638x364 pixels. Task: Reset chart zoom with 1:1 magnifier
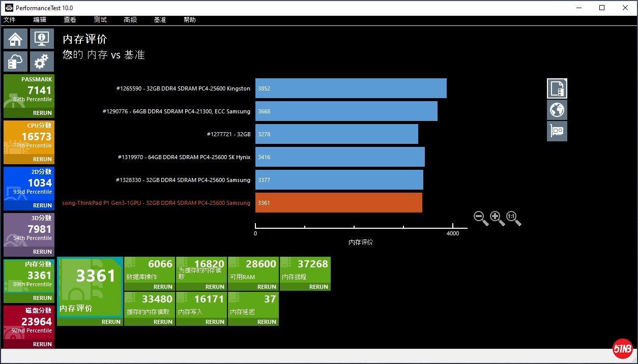[x=513, y=219]
